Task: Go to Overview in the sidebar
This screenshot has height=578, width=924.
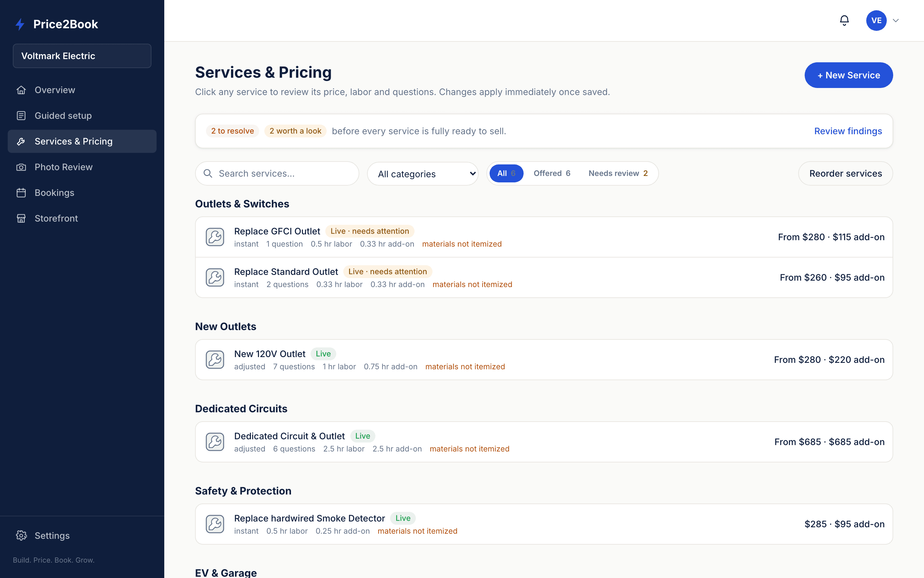Action: coord(82,90)
